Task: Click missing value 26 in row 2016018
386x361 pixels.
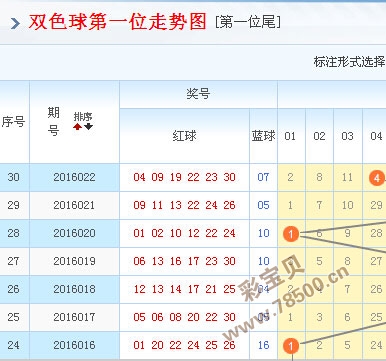Action: pyautogui.click(x=376, y=289)
